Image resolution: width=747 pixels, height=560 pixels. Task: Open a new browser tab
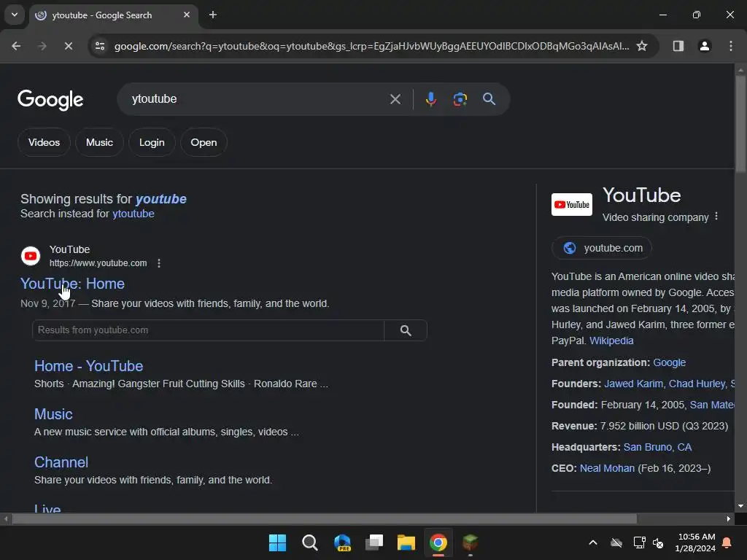click(213, 15)
